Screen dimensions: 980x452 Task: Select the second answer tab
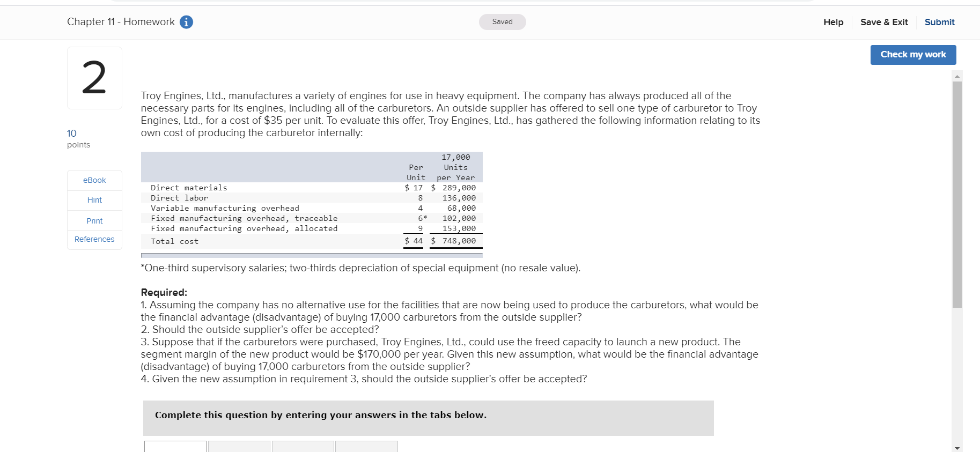click(239, 448)
